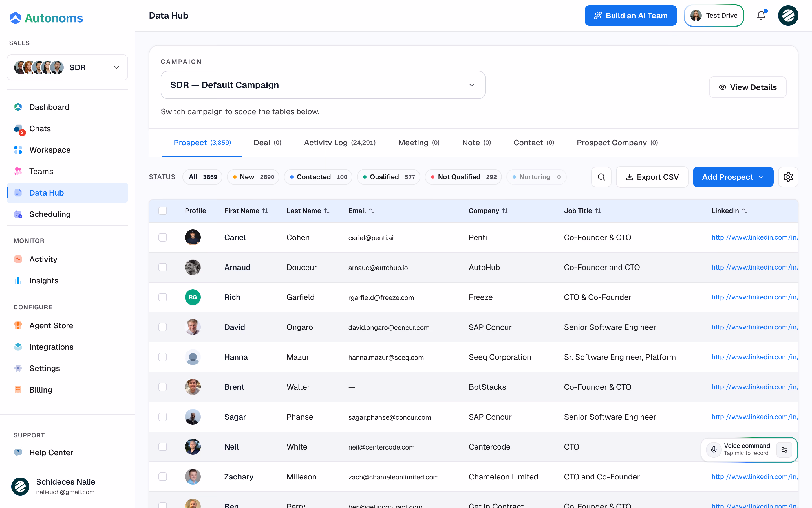Check the box for David Ongaro
The image size is (812, 508).
pos(163,327)
